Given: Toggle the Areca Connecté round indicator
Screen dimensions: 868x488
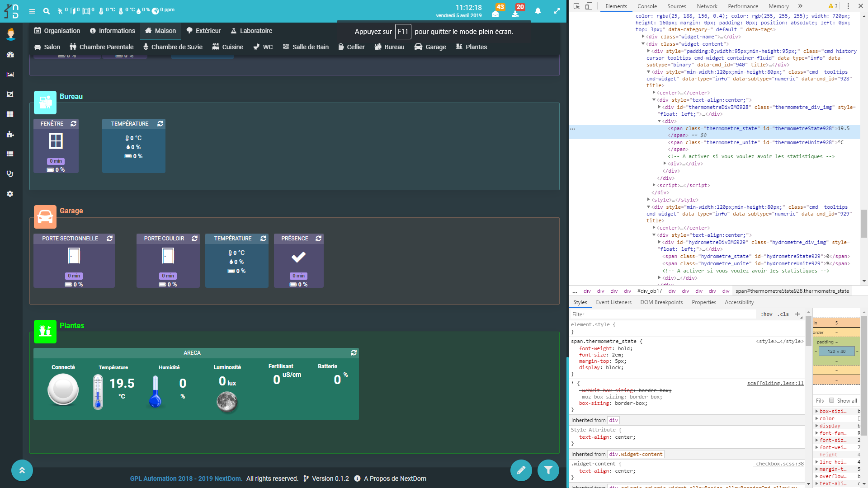Looking at the screenshot, I should 63,390.
